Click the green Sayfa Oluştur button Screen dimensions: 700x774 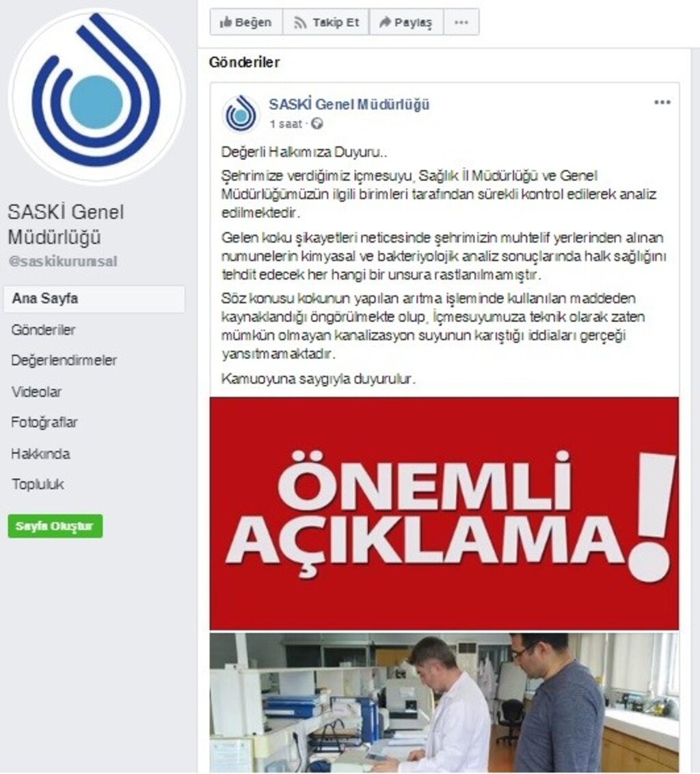click(x=55, y=526)
